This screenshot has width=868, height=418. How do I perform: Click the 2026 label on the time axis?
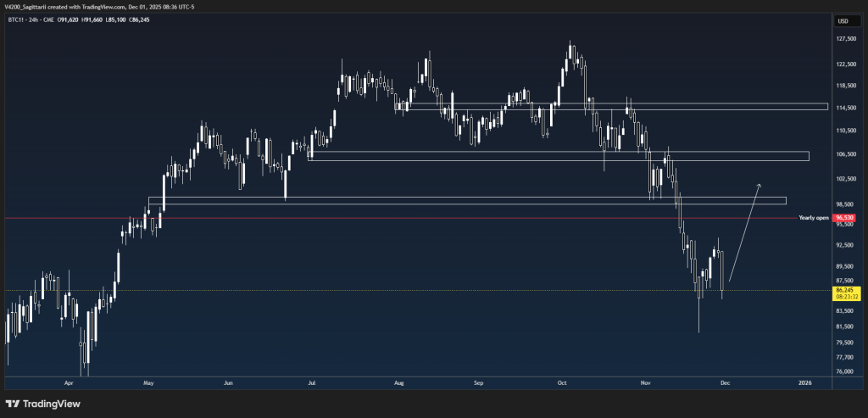coord(804,383)
